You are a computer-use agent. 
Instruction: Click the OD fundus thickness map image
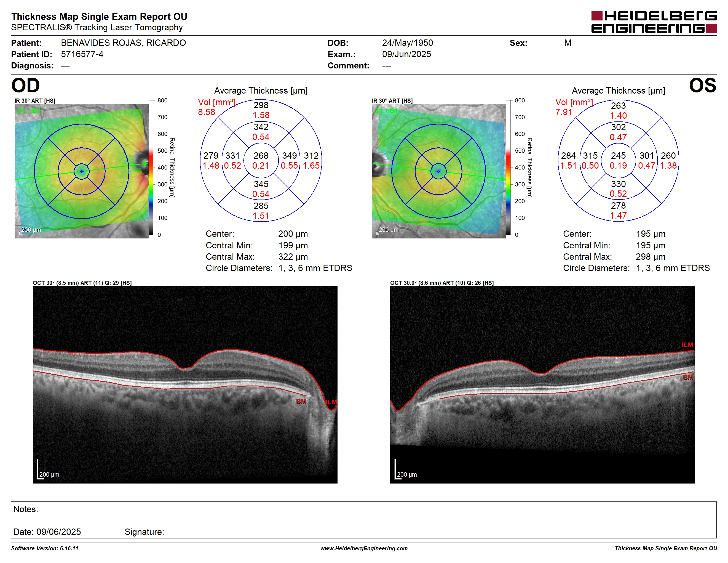point(82,171)
